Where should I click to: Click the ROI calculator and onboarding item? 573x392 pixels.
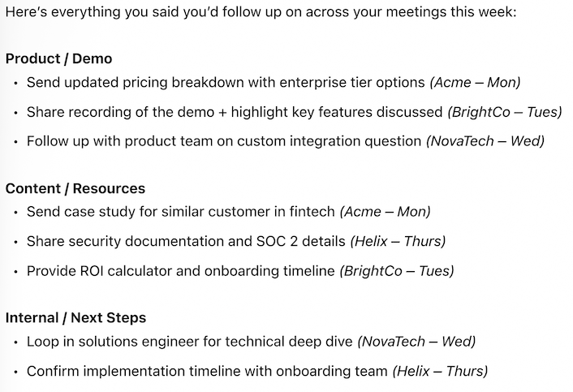[x=180, y=270]
